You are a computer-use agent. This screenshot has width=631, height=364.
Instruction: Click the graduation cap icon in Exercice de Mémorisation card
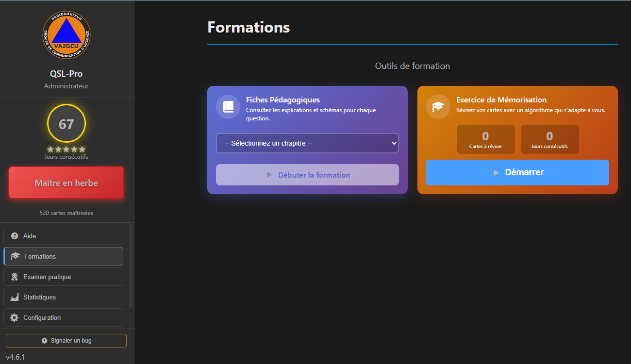(x=438, y=107)
